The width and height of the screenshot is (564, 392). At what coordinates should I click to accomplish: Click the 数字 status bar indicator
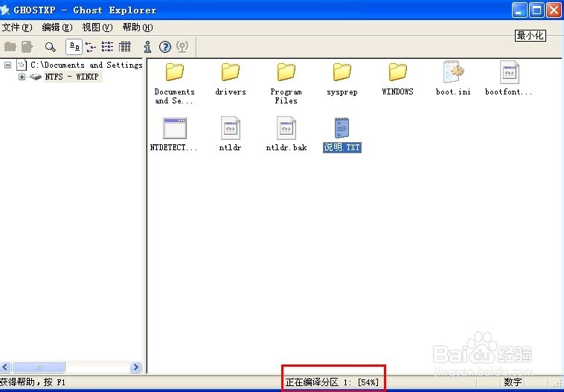pyautogui.click(x=513, y=382)
